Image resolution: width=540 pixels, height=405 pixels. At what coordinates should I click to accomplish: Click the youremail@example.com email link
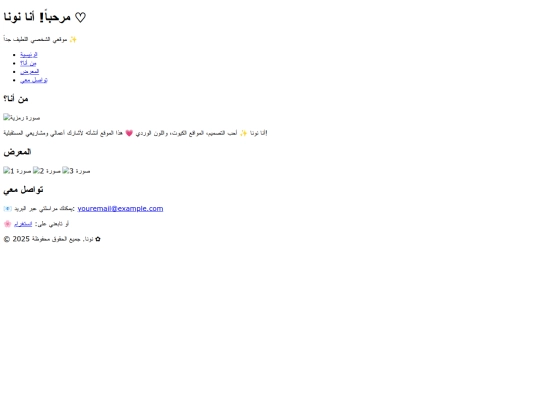(120, 209)
